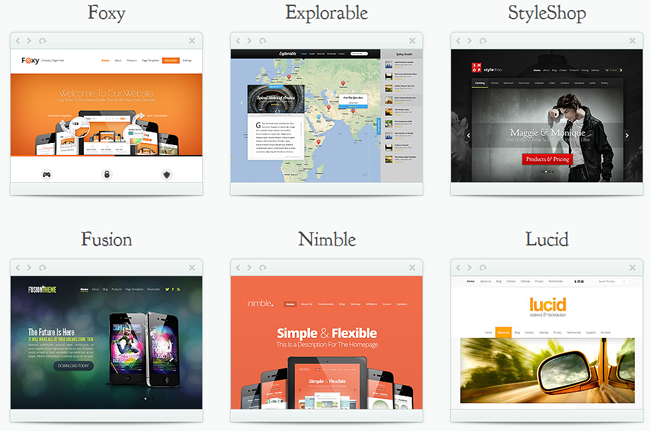
Task: Click the forward arrow in Lucid frame
Action: (469, 268)
